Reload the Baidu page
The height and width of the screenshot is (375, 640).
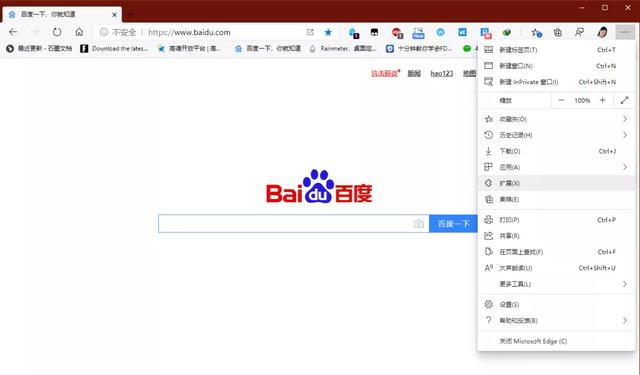(x=57, y=32)
